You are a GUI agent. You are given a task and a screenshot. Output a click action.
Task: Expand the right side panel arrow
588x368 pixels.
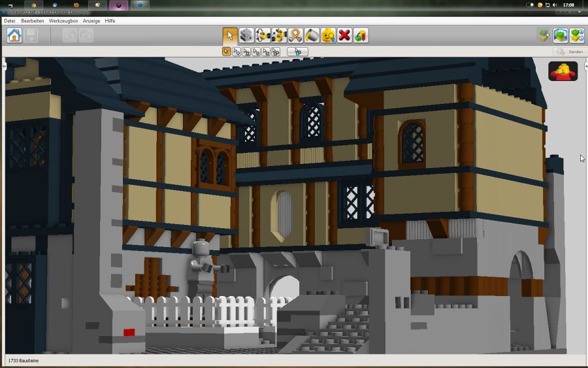[585, 66]
